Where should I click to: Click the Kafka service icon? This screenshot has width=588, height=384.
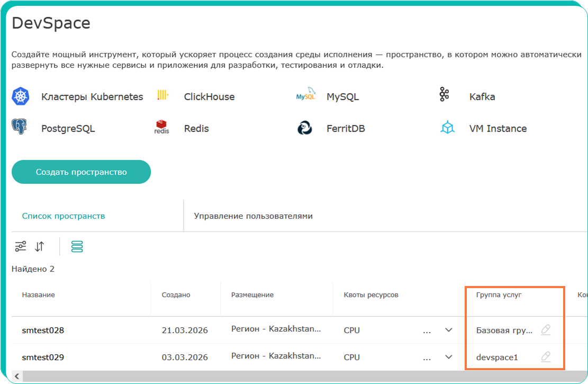444,95
